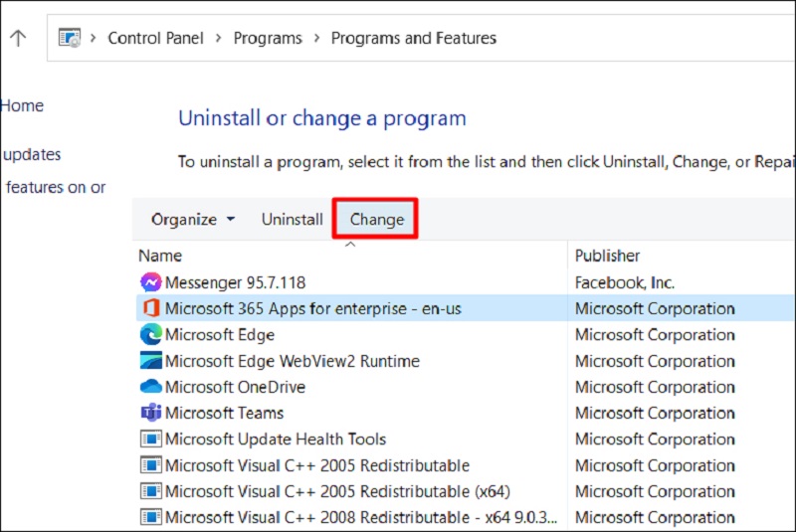Sort the list by Name column header
This screenshot has height=532, width=796.
pos(160,256)
